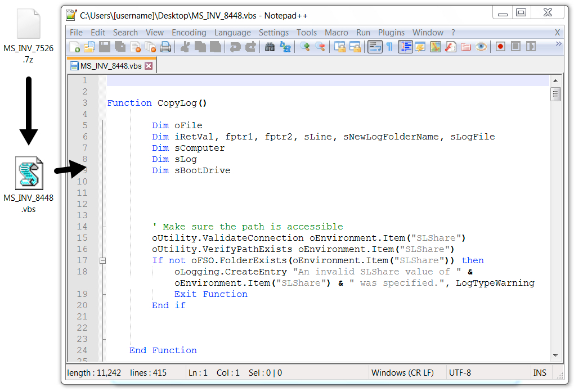This screenshot has width=574, height=392.
Task: Create a new document with toolbar New icon
Action: (x=75, y=47)
